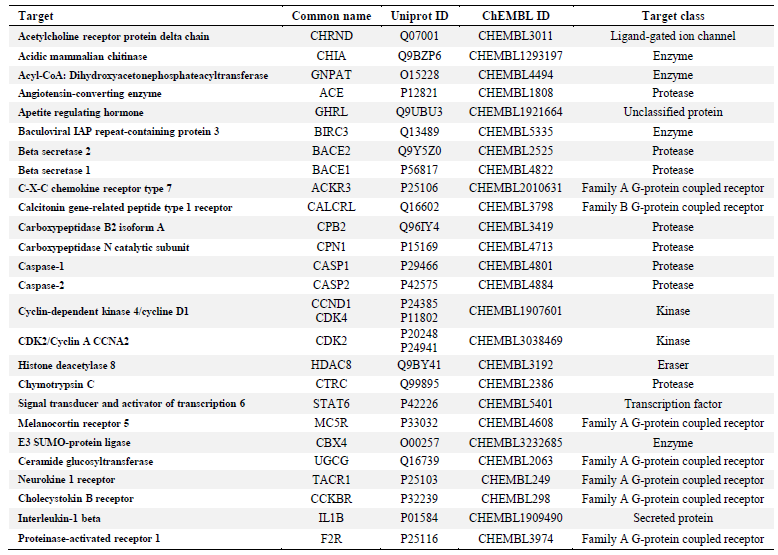778x555 pixels.
Task: Click the BACE1 common name cell
Action: pos(331,170)
